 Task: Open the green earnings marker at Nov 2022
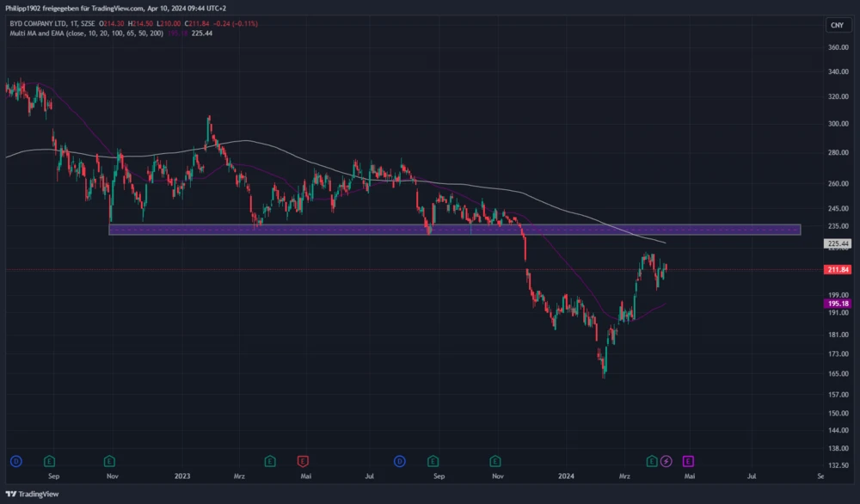pyautogui.click(x=111, y=461)
